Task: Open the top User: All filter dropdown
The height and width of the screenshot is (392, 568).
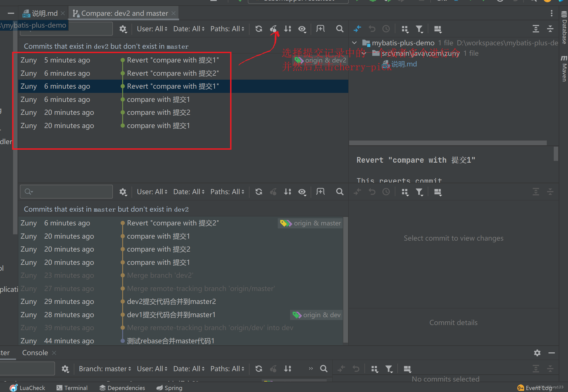Action: tap(152, 29)
